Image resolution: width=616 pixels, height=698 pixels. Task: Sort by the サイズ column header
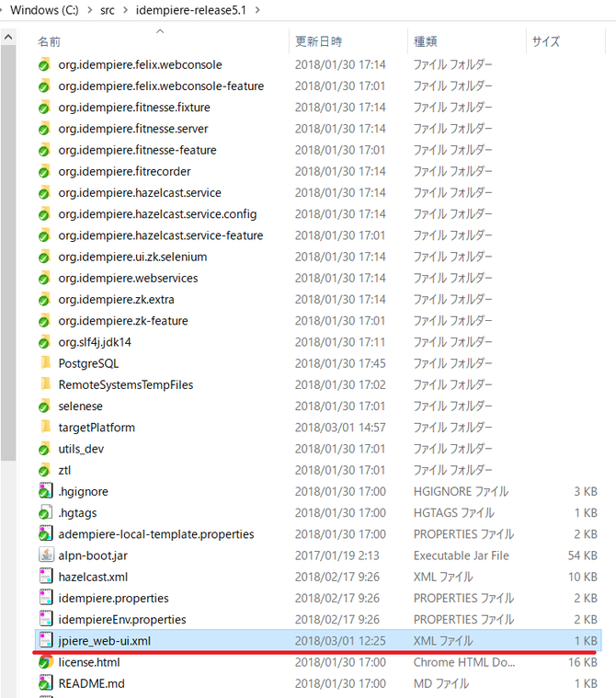point(546,41)
